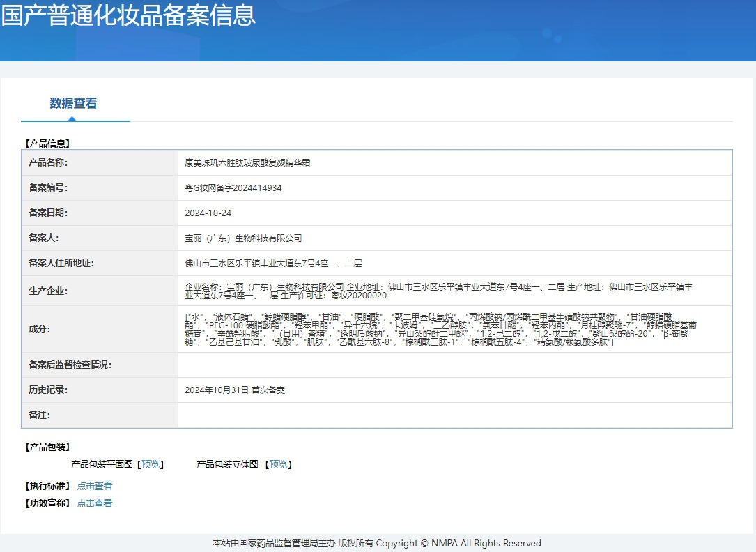Select the page title 国产普通化妆品备案信息
This screenshot has width=756, height=552.
pos(128,15)
